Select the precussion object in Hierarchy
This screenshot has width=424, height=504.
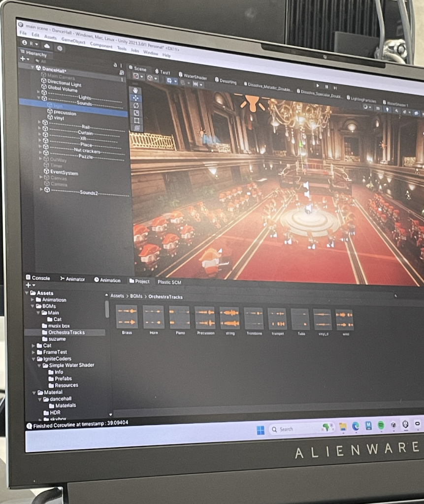(x=62, y=112)
